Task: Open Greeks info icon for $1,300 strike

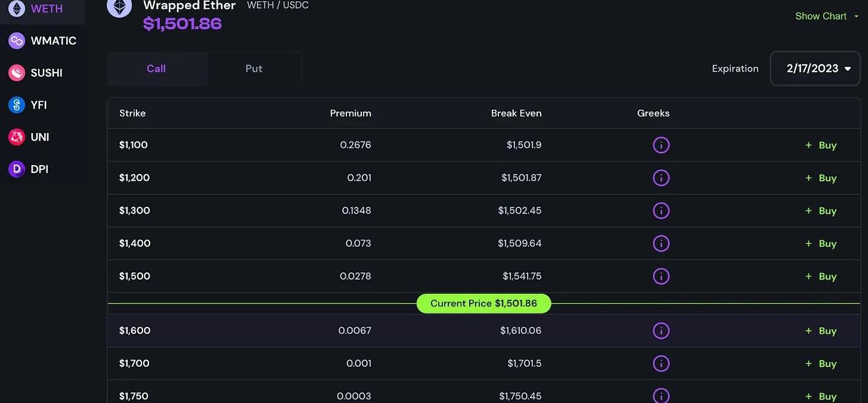Action: coord(661,210)
